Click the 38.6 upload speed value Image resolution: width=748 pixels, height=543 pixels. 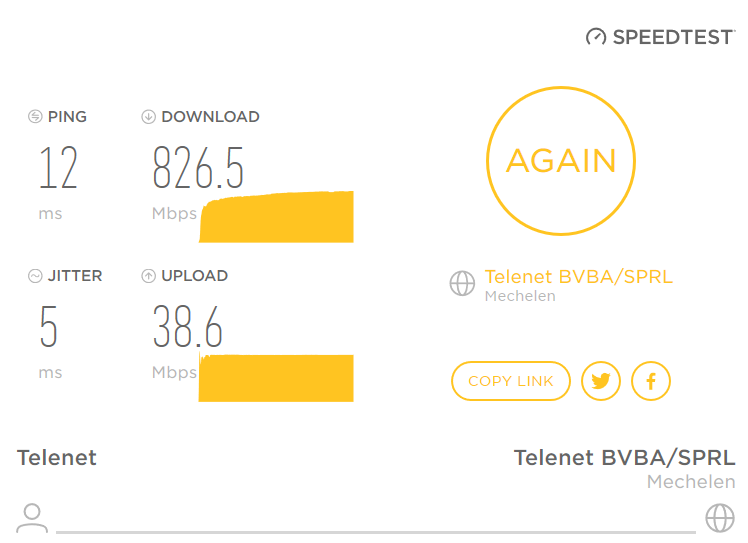[x=187, y=327]
